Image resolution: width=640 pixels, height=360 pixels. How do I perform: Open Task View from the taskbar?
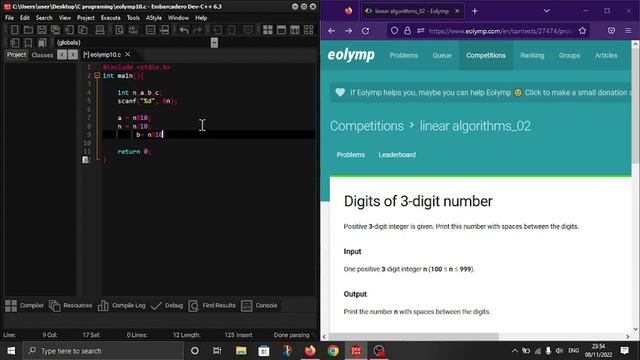pyautogui.click(x=217, y=351)
